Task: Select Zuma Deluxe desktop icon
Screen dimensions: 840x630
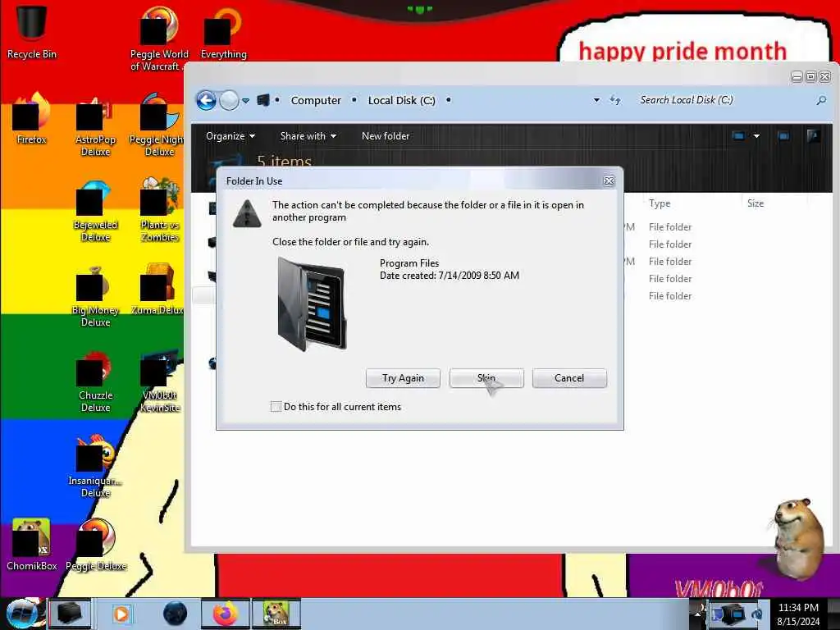Action: (158, 290)
